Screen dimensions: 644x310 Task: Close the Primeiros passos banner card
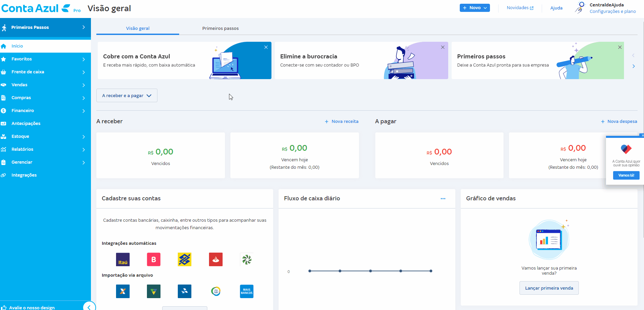[620, 47]
